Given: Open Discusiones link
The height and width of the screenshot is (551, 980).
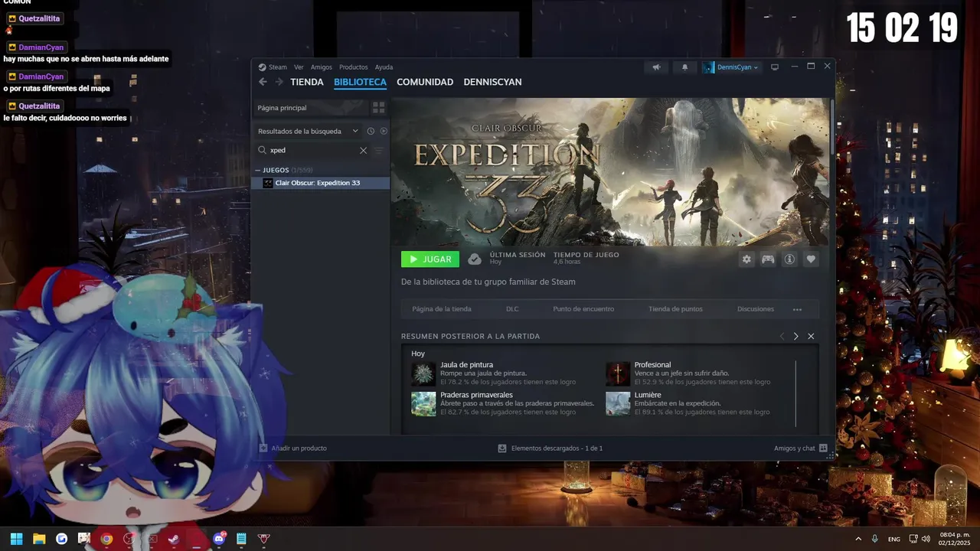Looking at the screenshot, I should pos(756,309).
